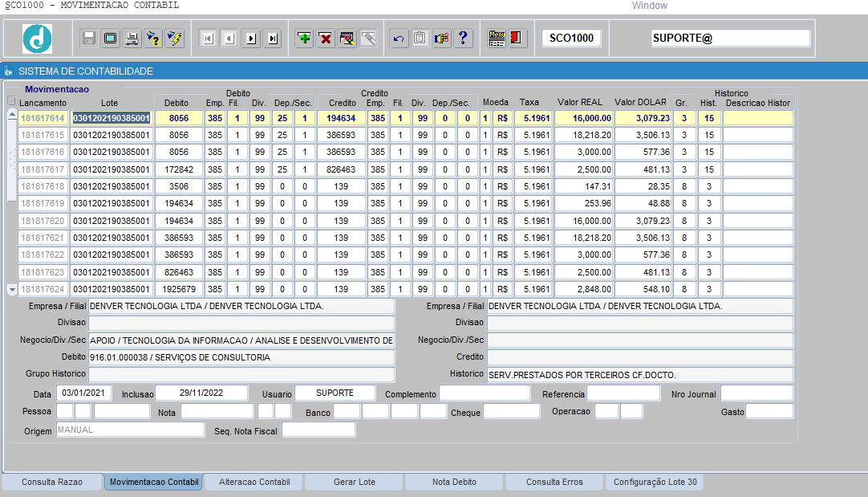The width and height of the screenshot is (868, 497).
Task: Open Configuração Lote 30 tab
Action: click(655, 482)
